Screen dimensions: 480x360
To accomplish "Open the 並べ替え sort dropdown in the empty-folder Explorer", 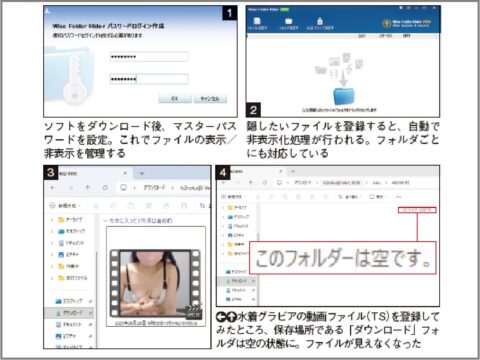I will pos(350,197).
